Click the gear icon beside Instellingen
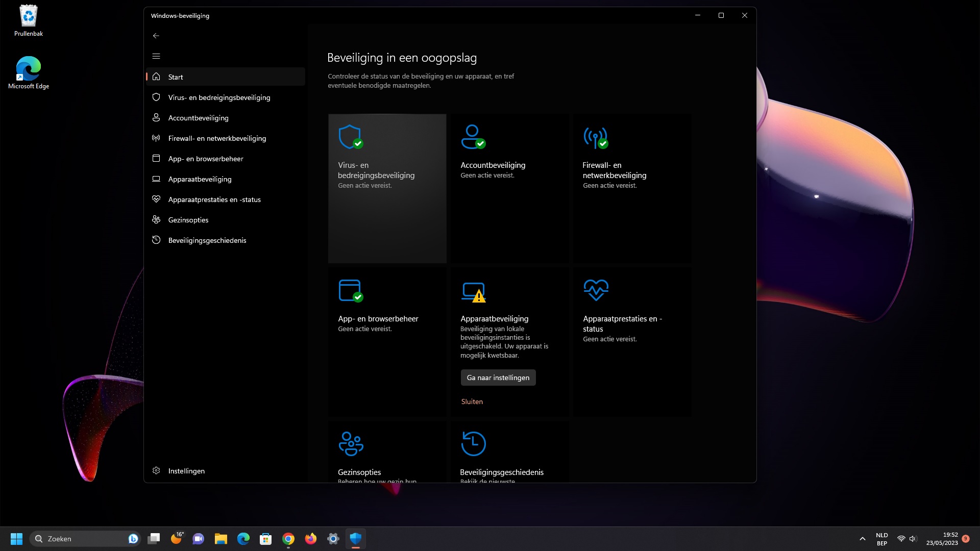The image size is (980, 551). pyautogui.click(x=156, y=470)
